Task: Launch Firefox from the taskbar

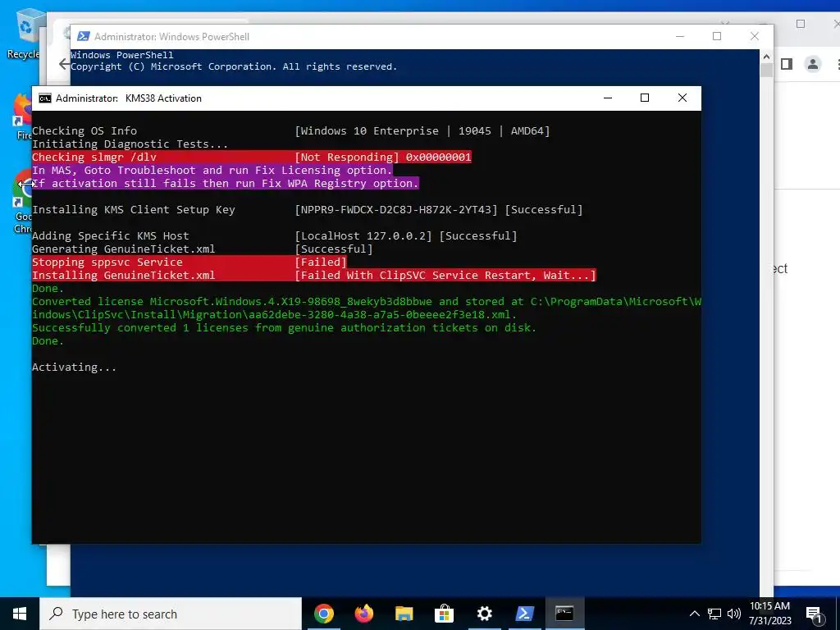Action: pyautogui.click(x=364, y=614)
